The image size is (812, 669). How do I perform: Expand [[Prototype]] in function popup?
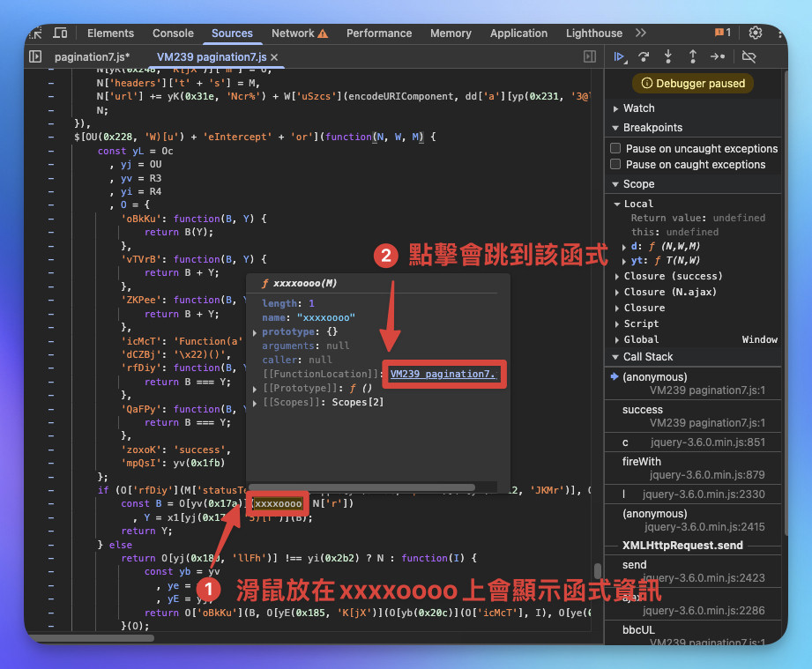[x=255, y=389]
